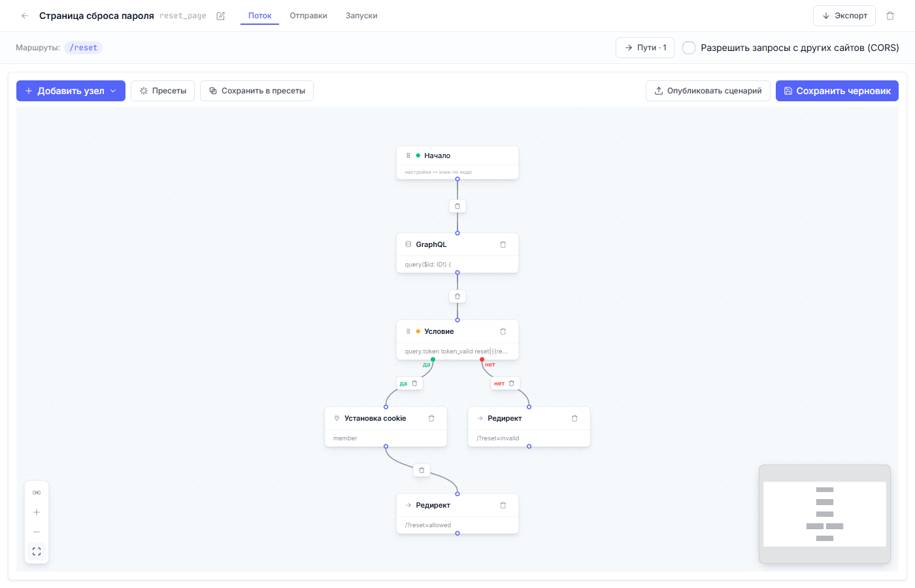
Task: Delete the Установка cookie node
Action: coord(431,418)
